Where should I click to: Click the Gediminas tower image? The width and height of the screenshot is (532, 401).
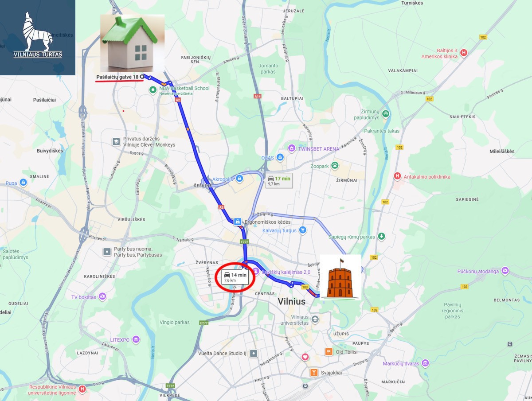(x=340, y=278)
